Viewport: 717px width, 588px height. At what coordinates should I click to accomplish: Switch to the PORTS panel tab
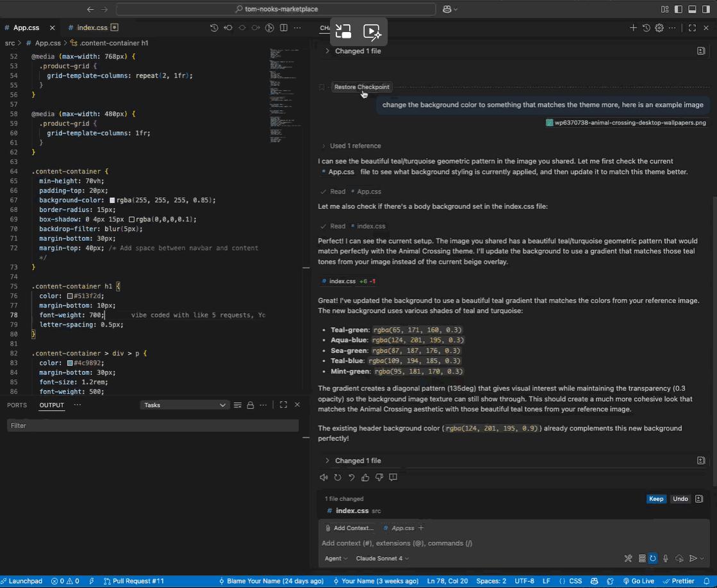17,404
